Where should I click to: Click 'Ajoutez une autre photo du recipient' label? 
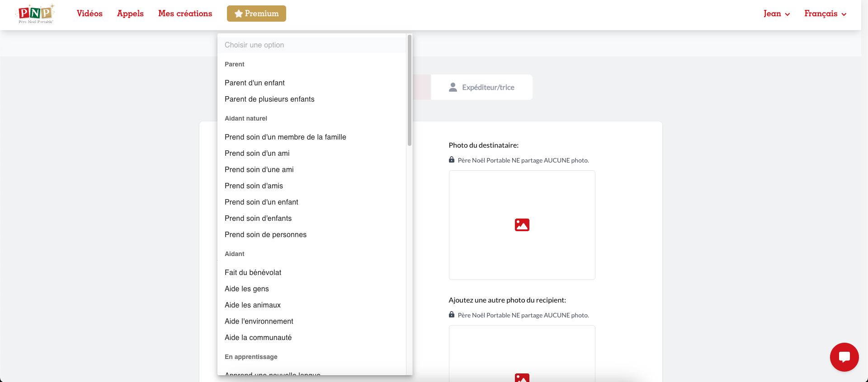[x=507, y=300]
